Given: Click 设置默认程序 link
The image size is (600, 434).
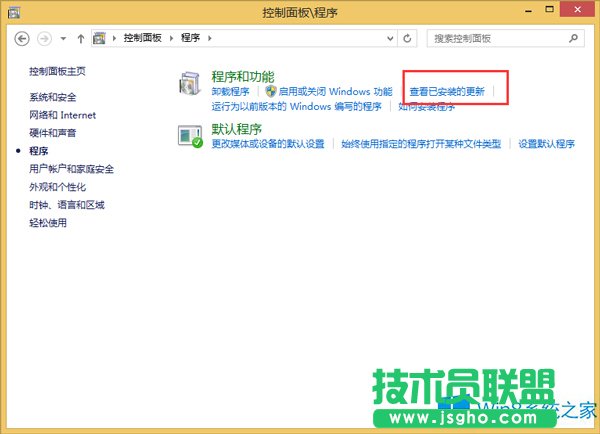Looking at the screenshot, I should click(x=547, y=144).
